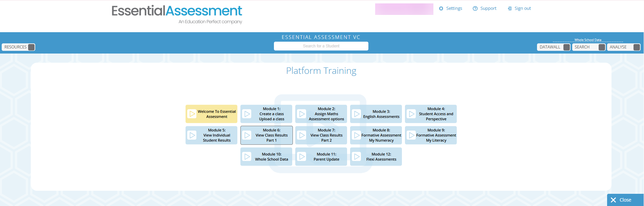Click play icon on Module 11 Parent Update
This screenshot has width=644, height=206.
302,157
